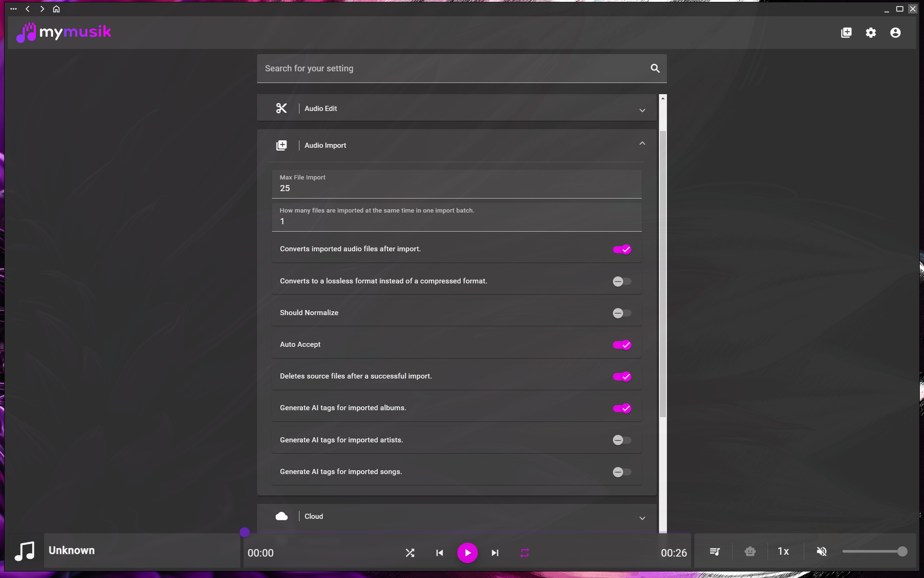The width and height of the screenshot is (924, 578).
Task: Open the user account icon
Action: 895,33
